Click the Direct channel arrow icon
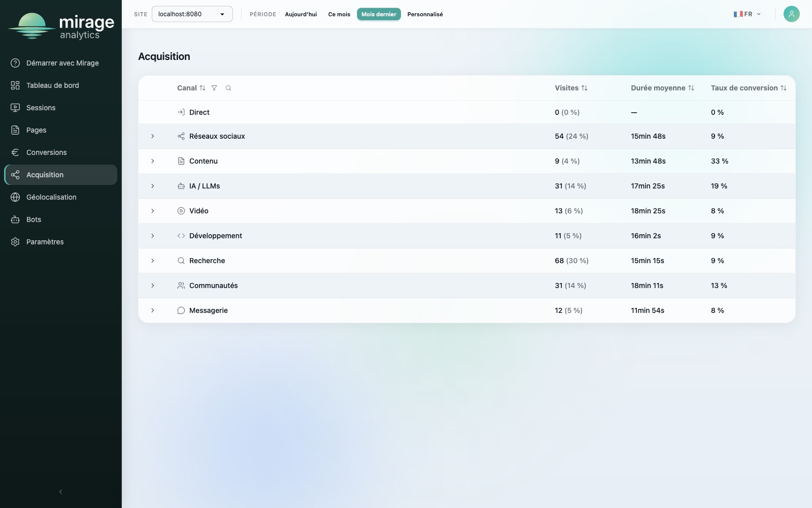Screen dimensions: 812x508 pyautogui.click(x=181, y=112)
